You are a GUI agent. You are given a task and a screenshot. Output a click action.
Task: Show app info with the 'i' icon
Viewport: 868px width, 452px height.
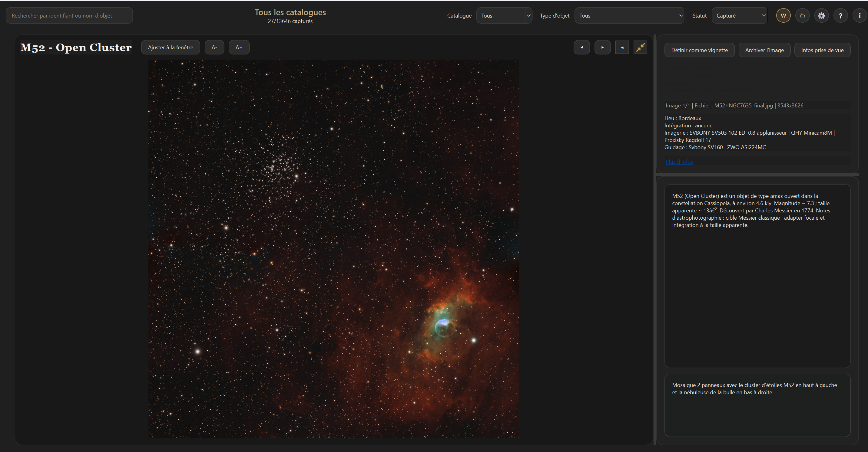pyautogui.click(x=860, y=15)
